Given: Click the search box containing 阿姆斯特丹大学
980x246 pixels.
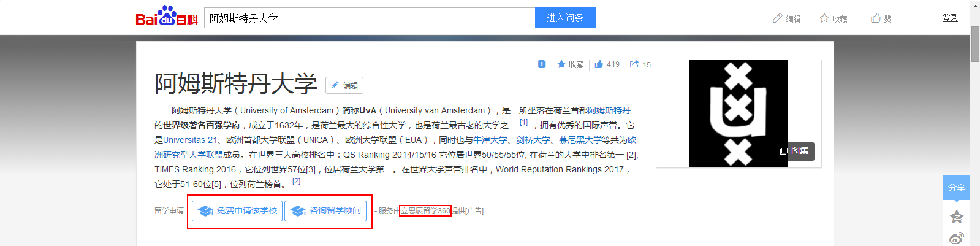Looking at the screenshot, I should click(x=370, y=18).
